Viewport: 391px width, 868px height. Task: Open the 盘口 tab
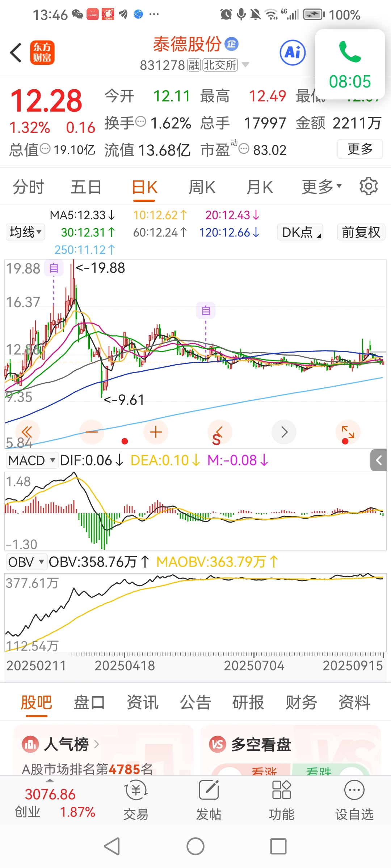(x=89, y=703)
